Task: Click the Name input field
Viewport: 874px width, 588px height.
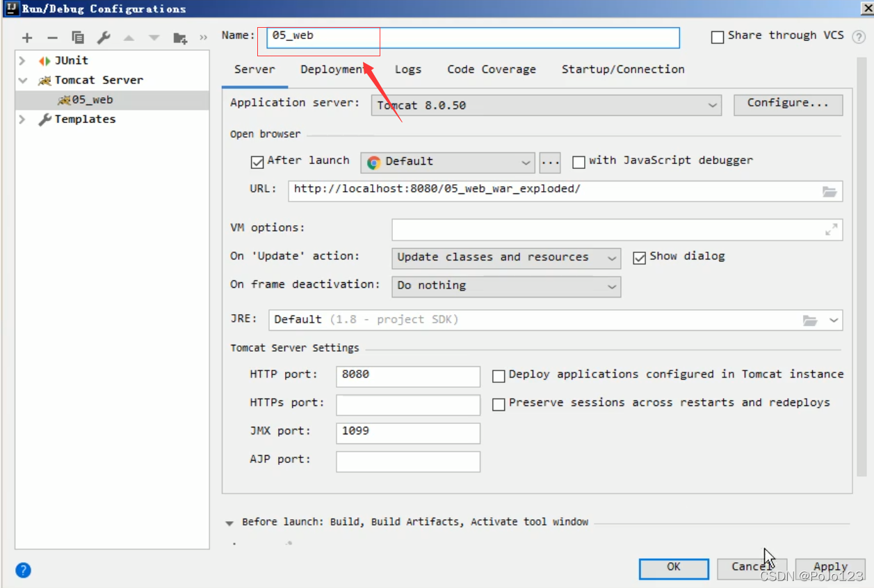Action: pyautogui.click(x=473, y=38)
